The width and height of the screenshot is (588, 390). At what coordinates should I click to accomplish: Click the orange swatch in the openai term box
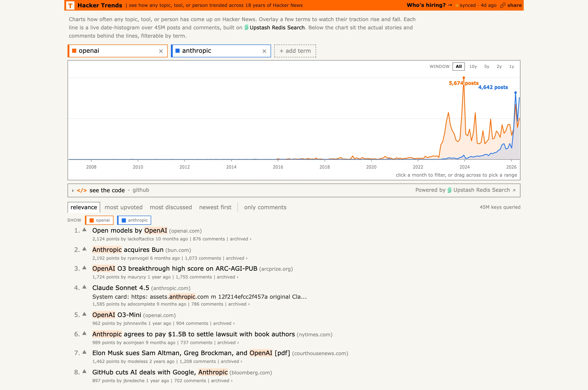click(x=74, y=51)
